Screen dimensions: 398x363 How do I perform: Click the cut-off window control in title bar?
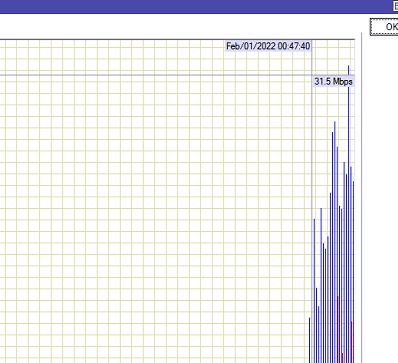point(395,6)
